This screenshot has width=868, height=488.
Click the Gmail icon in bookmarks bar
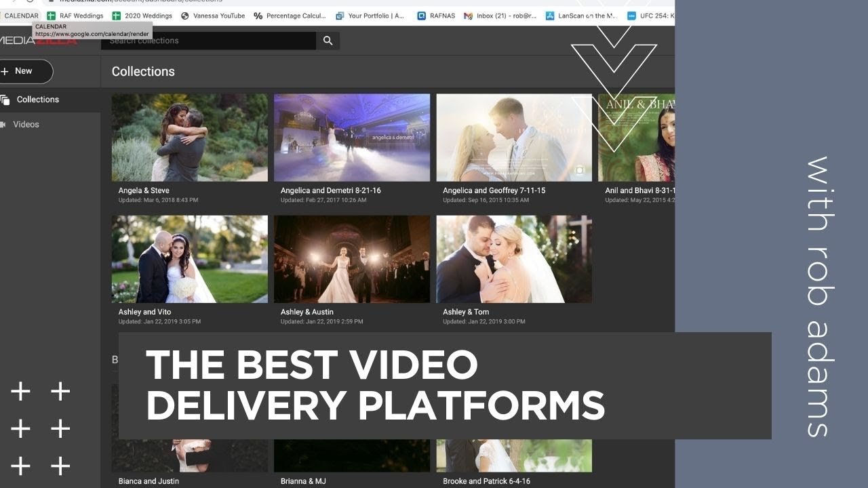[x=469, y=16]
